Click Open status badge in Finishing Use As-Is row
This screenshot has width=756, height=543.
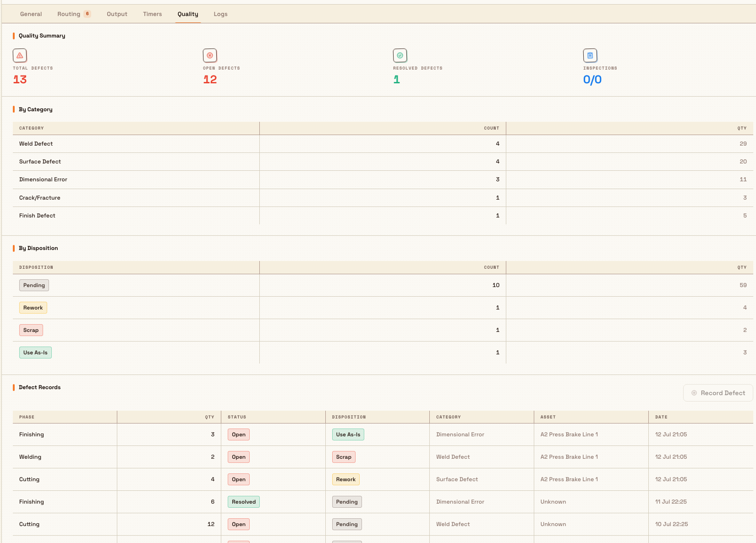(239, 434)
